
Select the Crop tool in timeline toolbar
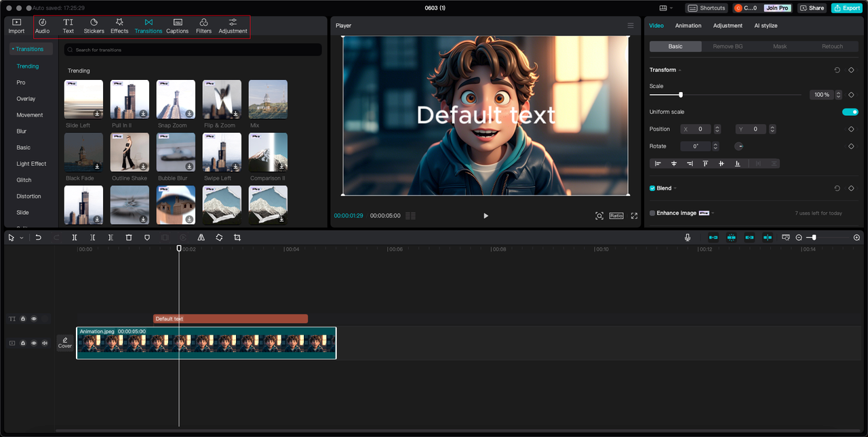tap(237, 238)
